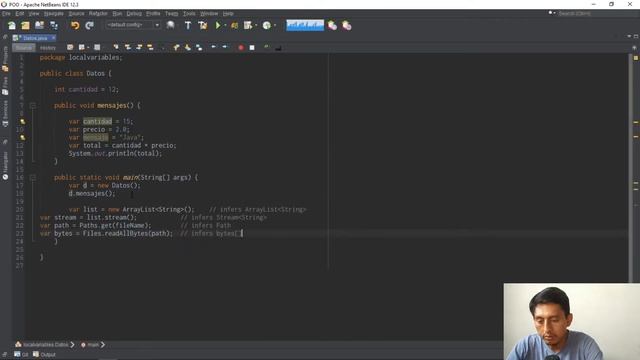
Task: Click the New File toolbar icon
Action: pyautogui.click(x=12, y=25)
